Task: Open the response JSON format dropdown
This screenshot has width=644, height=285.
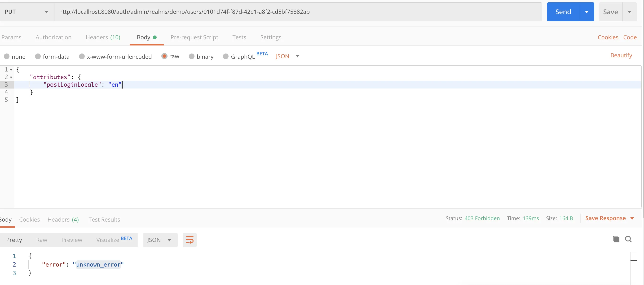Action: [x=160, y=240]
